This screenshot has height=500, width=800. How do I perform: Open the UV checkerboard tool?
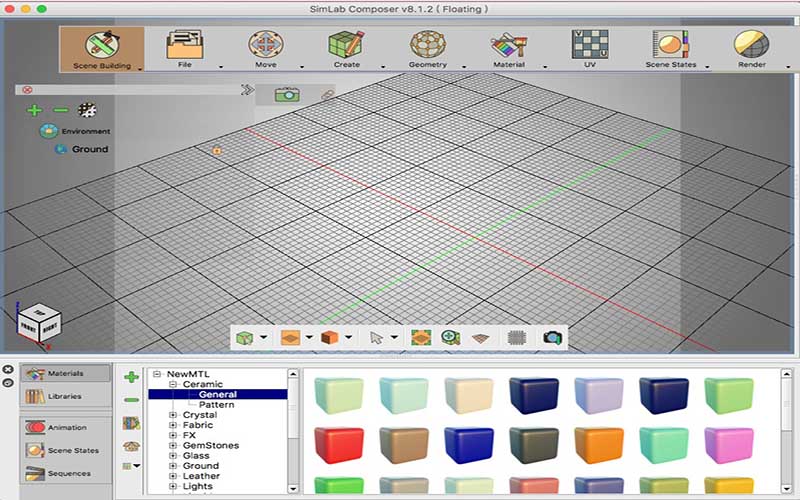coord(590,44)
